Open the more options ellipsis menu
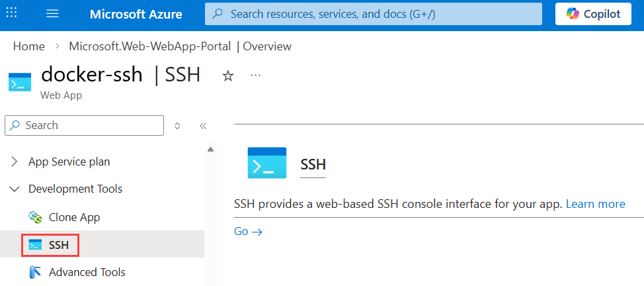This screenshot has width=644, height=286. point(255,75)
